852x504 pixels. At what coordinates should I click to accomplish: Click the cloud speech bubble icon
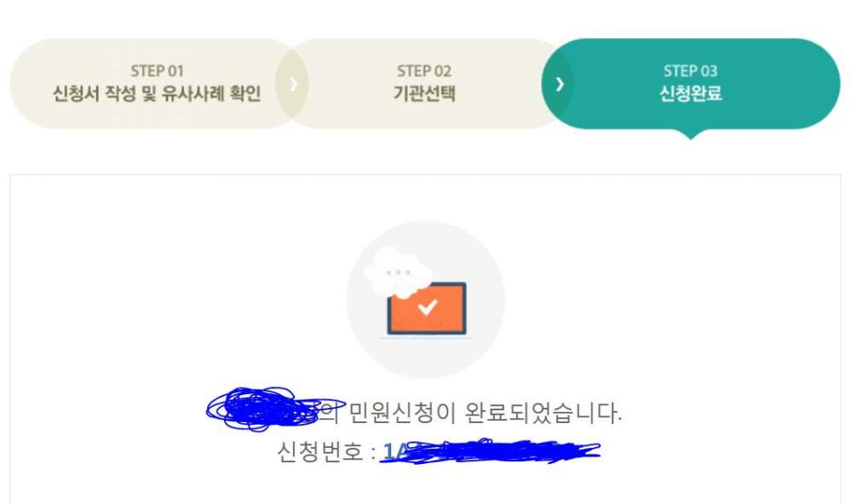pyautogui.click(x=398, y=272)
